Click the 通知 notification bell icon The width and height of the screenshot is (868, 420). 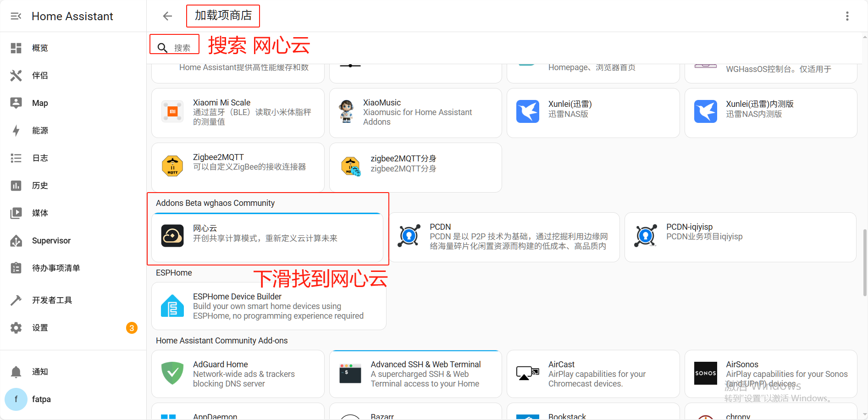16,372
